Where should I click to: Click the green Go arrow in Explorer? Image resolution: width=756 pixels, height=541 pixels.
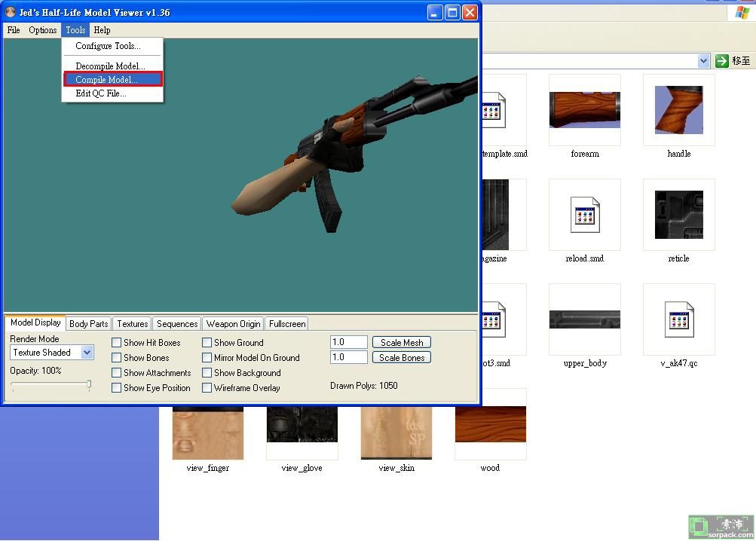722,61
